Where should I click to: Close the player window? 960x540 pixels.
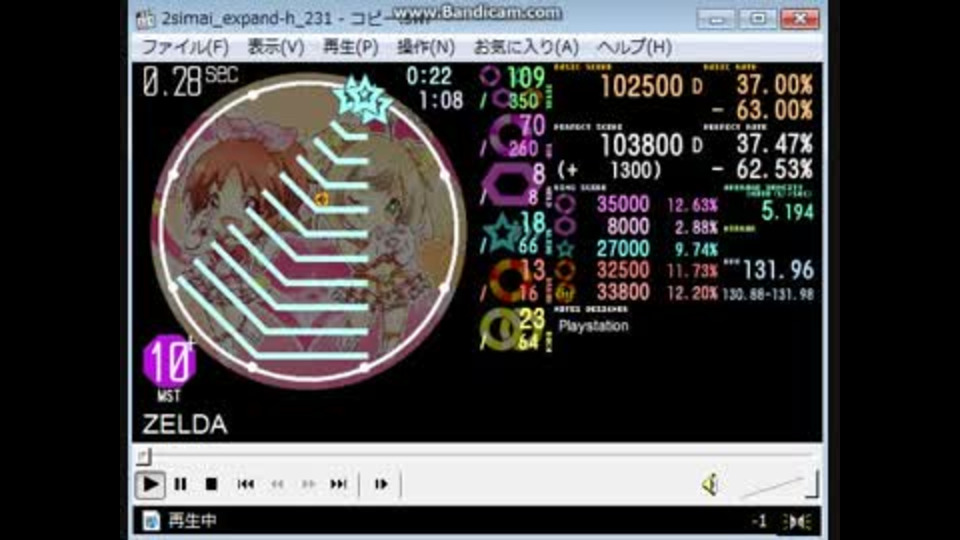(x=800, y=19)
